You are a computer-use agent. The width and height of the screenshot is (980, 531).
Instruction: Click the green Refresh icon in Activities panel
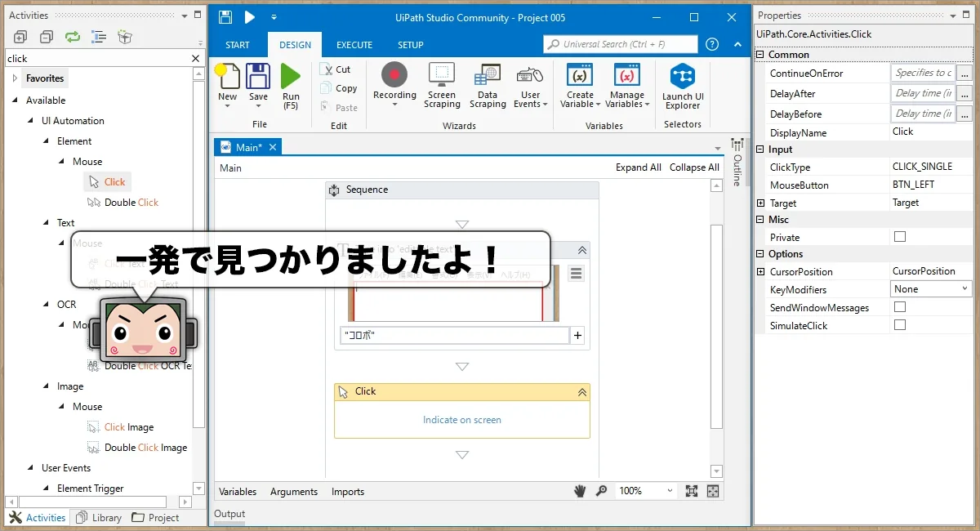click(x=73, y=37)
